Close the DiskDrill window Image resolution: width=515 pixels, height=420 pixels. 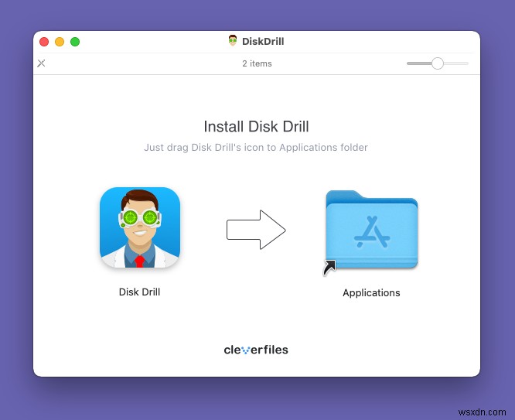[44, 42]
